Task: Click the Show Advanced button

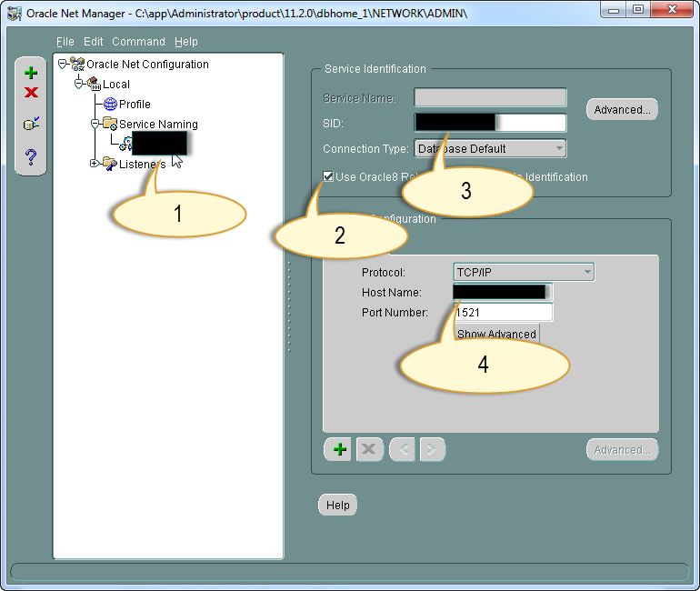Action: [496, 334]
